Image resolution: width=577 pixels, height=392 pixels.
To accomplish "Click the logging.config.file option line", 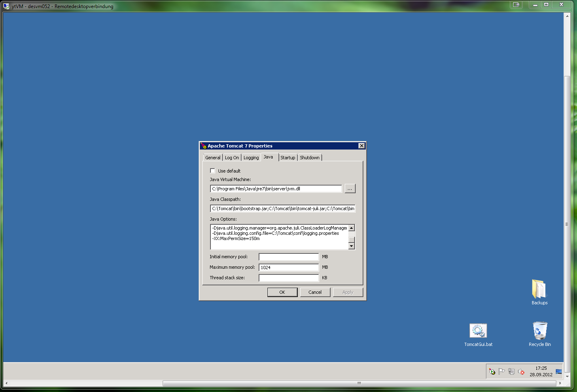I will (276, 233).
